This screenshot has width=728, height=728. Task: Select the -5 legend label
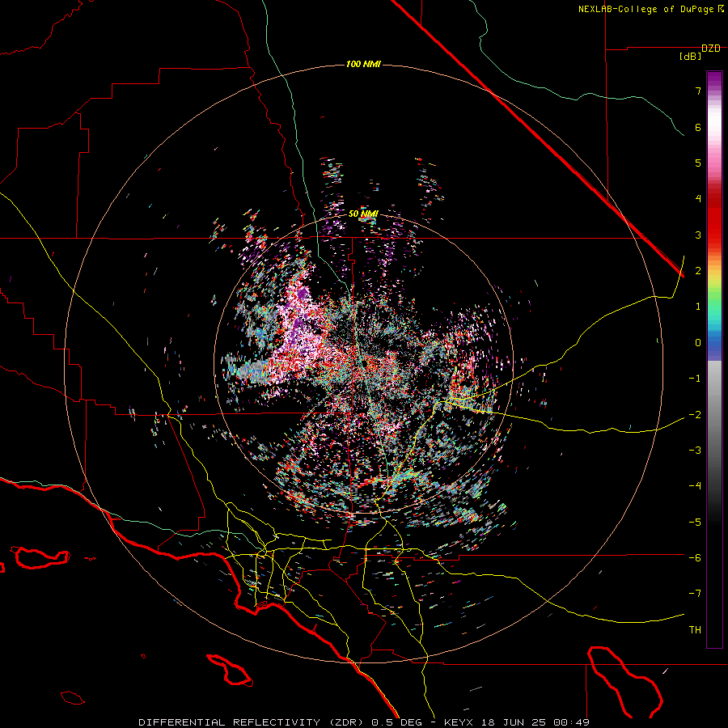pyautogui.click(x=695, y=523)
